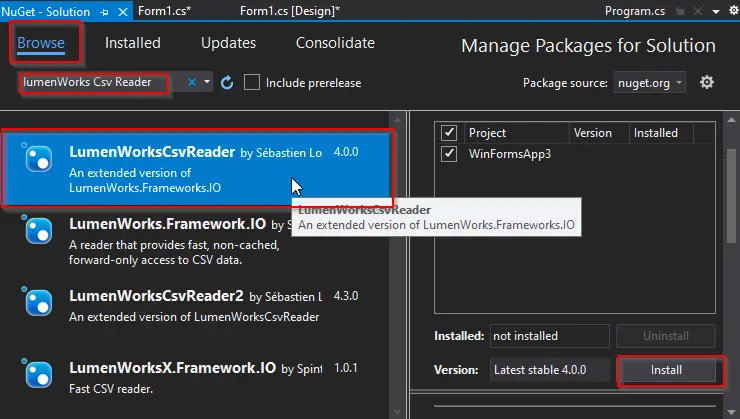Select the LumenWorksCsvReader package row
The width and height of the screenshot is (740, 419).
pyautogui.click(x=196, y=169)
